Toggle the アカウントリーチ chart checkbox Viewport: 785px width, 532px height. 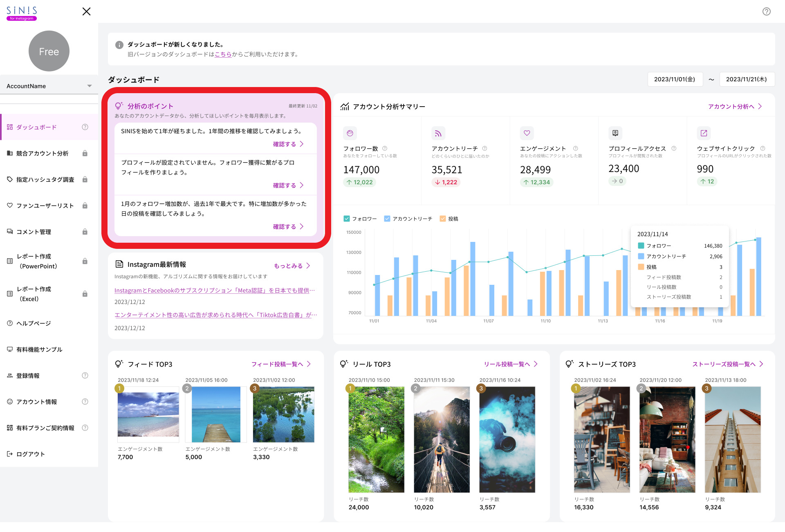387,219
